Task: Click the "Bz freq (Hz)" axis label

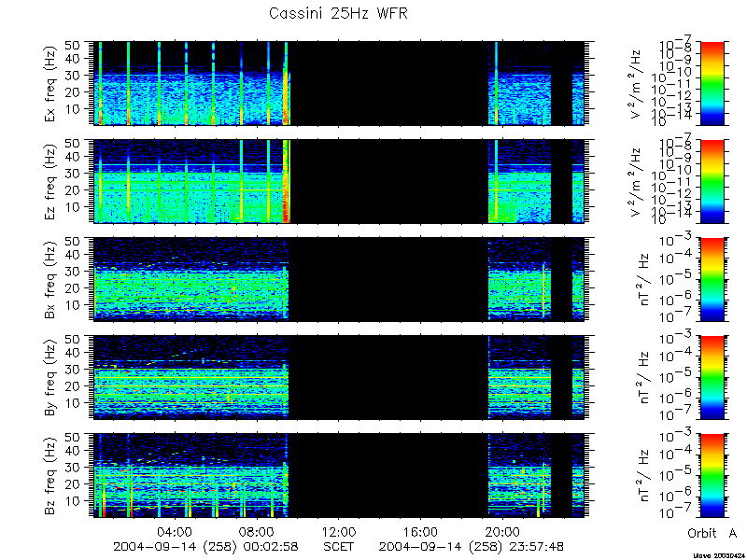Action: tap(51, 475)
